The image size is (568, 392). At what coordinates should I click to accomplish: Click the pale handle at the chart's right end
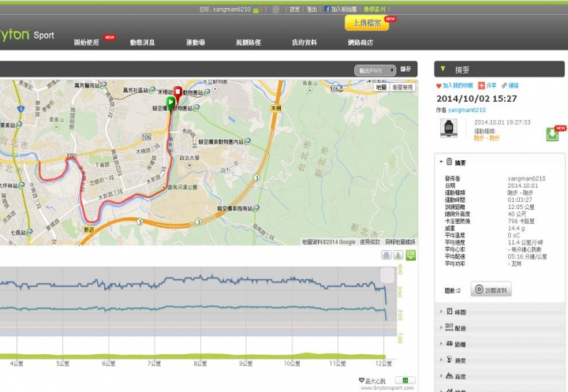[387, 275]
